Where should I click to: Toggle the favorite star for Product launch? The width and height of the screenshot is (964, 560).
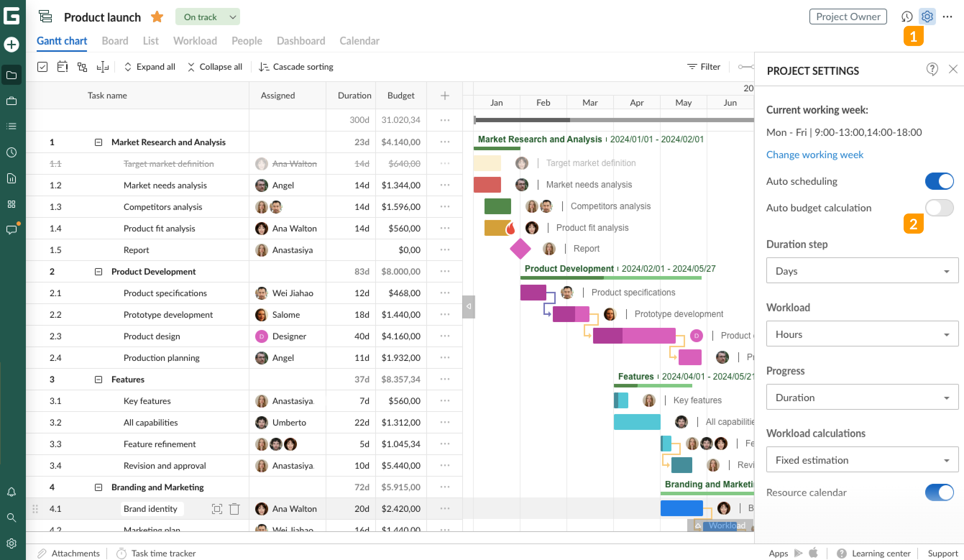pos(157,17)
